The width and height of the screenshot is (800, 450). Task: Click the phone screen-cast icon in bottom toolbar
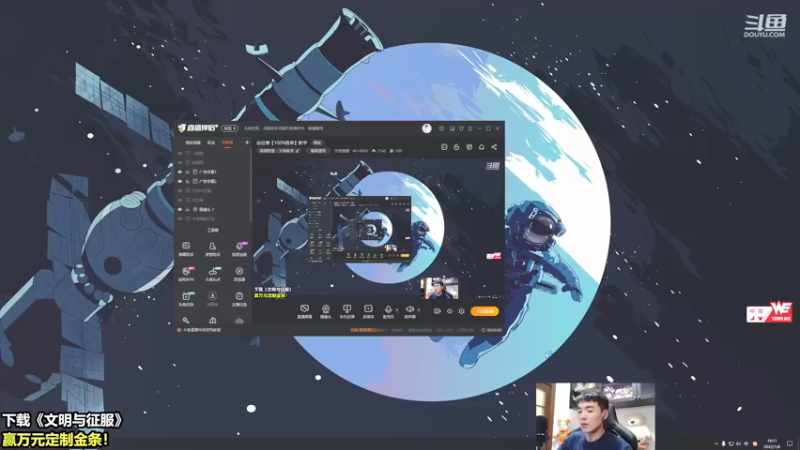(x=347, y=311)
